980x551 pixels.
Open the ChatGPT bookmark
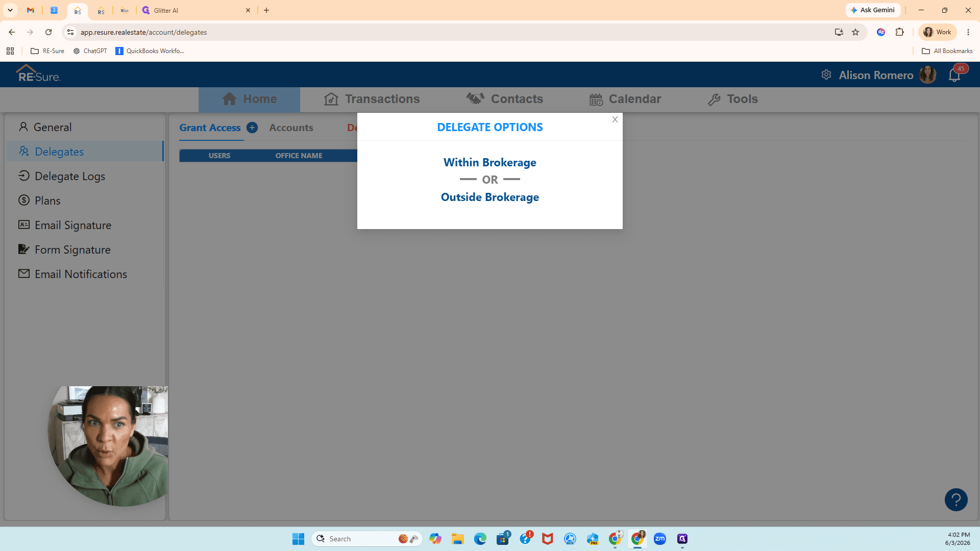pos(90,51)
